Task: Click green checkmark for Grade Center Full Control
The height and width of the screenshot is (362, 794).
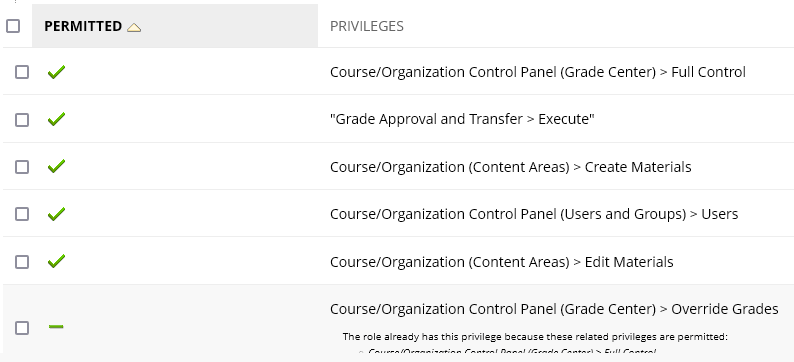Action: click(x=56, y=72)
